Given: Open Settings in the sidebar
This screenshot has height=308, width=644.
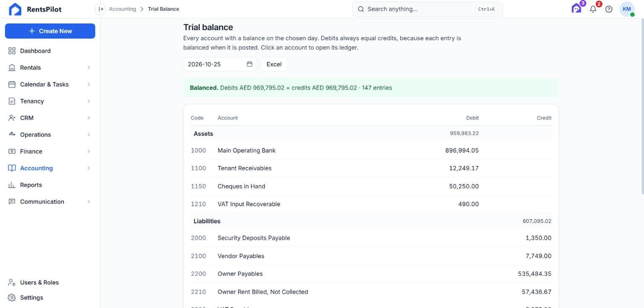Looking at the screenshot, I should 50,298.
